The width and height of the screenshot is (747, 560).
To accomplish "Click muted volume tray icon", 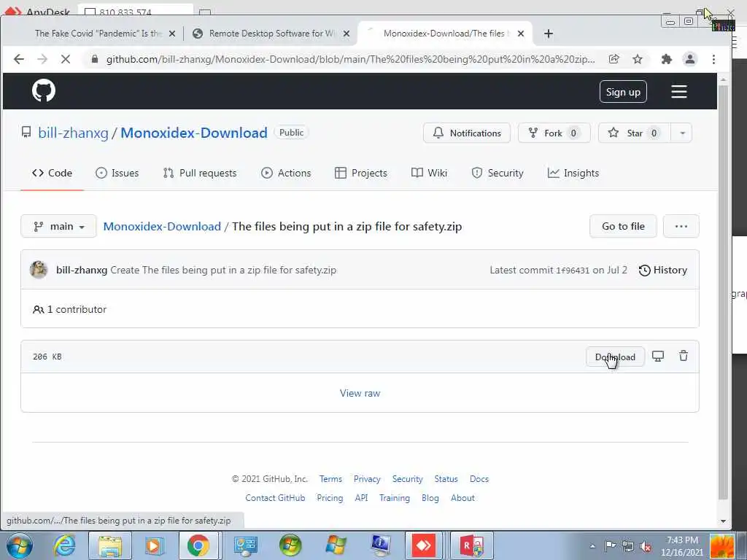I will pos(646,546).
